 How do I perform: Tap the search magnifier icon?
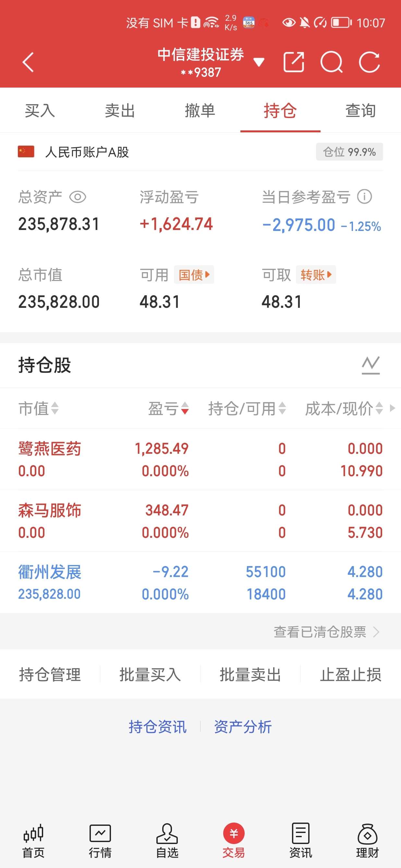[332, 62]
